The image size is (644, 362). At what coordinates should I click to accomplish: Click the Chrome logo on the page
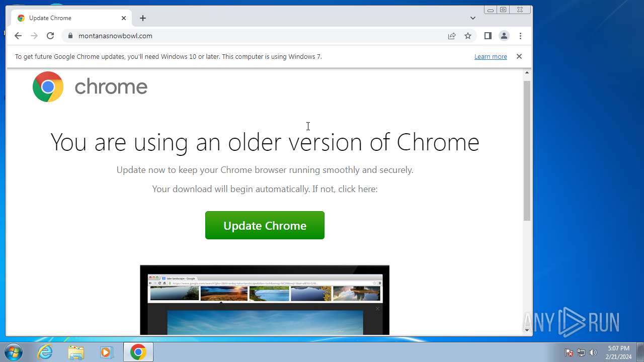[90, 86]
